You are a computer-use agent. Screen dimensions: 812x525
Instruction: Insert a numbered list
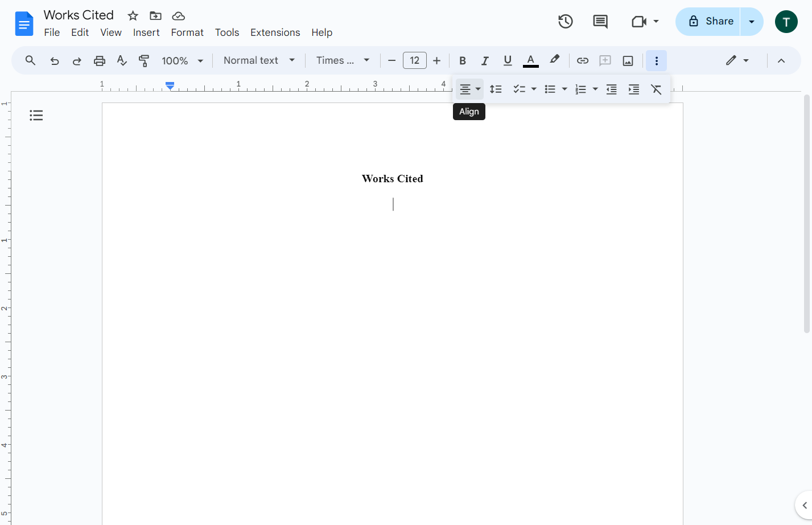pos(580,89)
